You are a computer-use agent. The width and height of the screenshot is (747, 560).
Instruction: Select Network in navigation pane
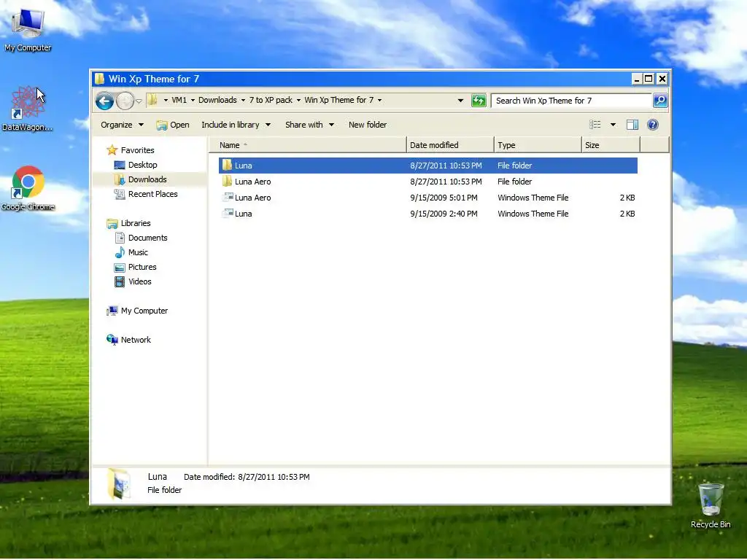[135, 340]
